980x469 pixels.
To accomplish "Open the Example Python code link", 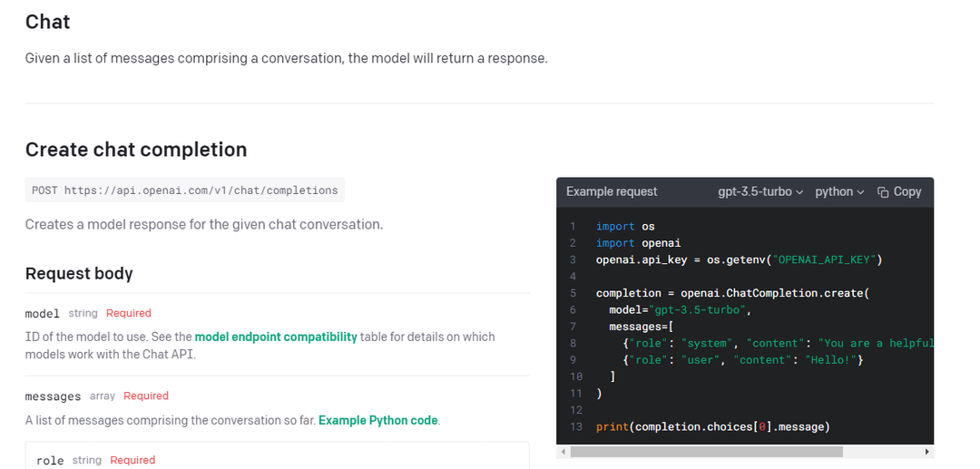I will (378, 420).
